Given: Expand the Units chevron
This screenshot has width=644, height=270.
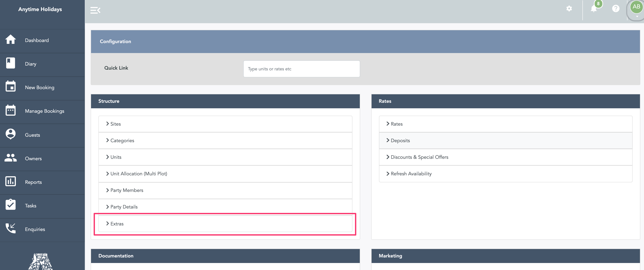Looking at the screenshot, I should click(x=107, y=157).
